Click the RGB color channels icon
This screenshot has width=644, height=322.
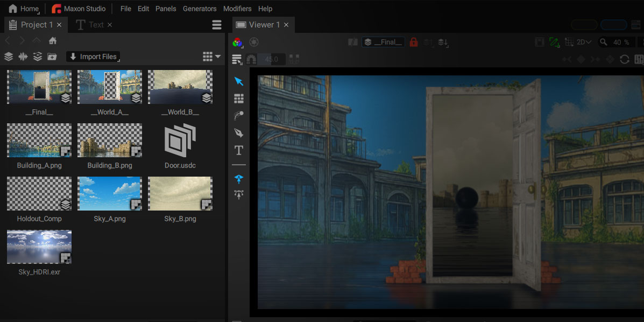point(237,42)
